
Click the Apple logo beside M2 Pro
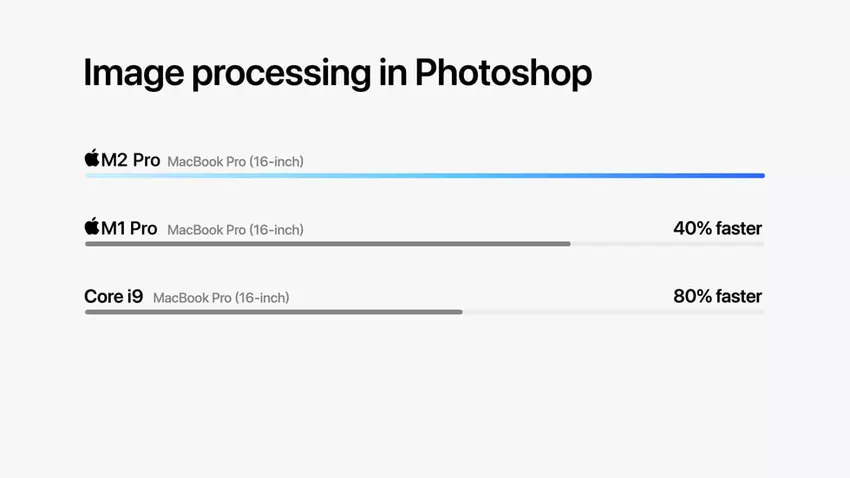click(x=92, y=159)
